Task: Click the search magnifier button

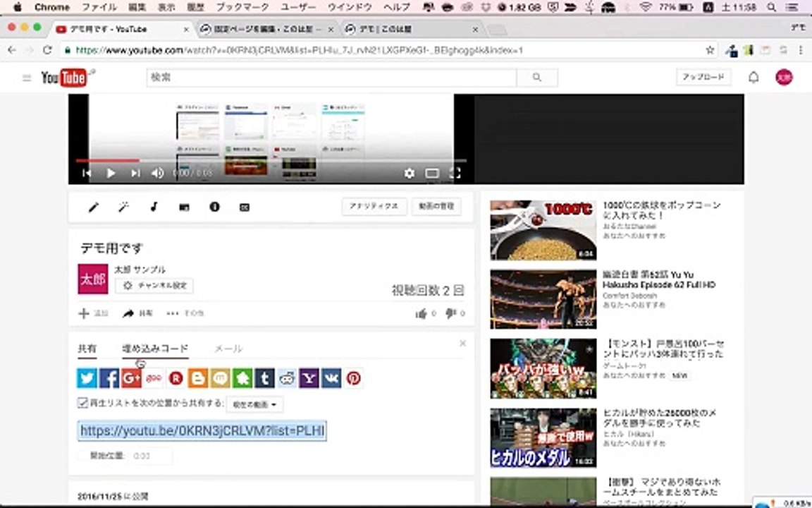Action: [x=537, y=77]
